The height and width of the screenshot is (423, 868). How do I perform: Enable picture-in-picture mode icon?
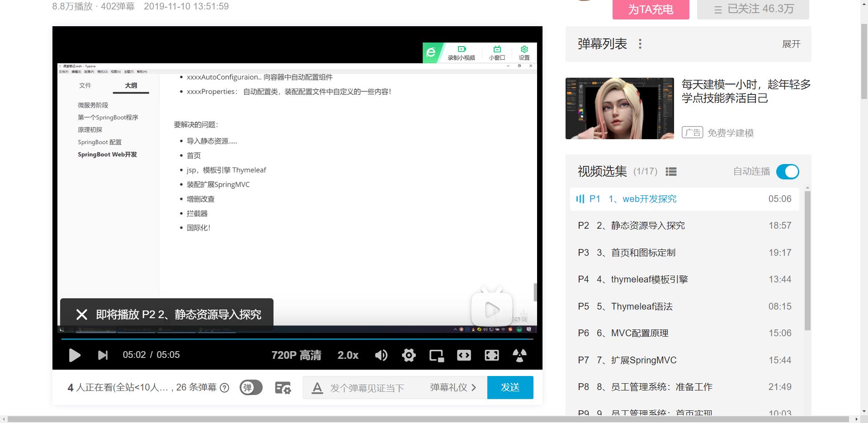[x=437, y=356]
